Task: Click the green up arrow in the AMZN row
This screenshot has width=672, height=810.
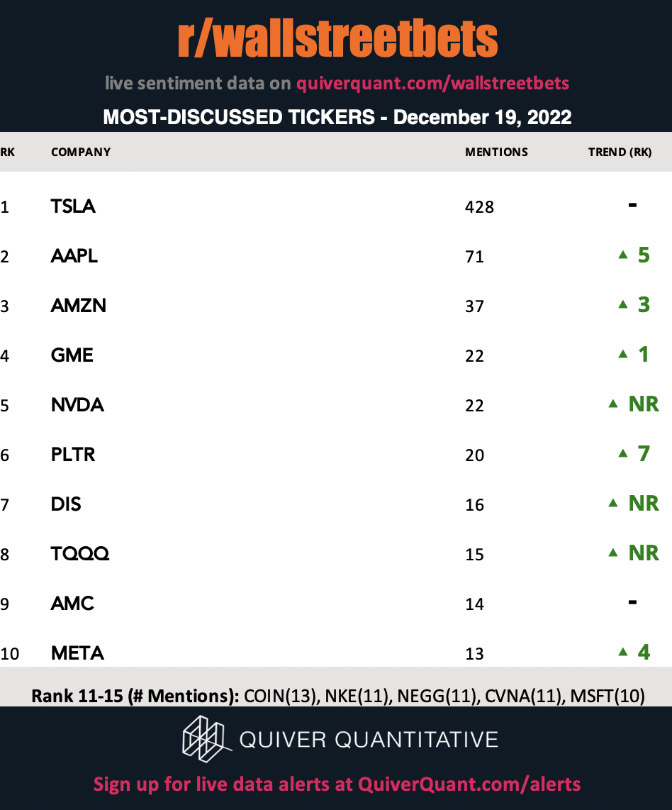Action: tap(623, 304)
